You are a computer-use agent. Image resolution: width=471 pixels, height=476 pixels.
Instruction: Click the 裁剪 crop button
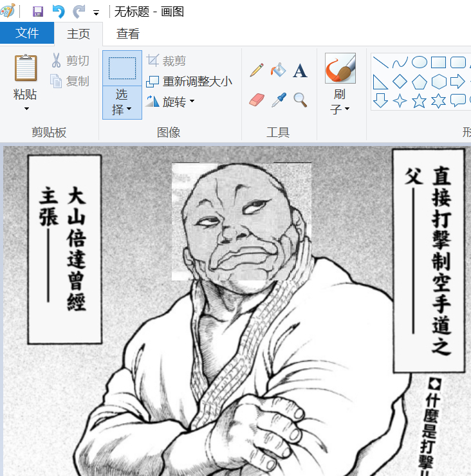[166, 60]
